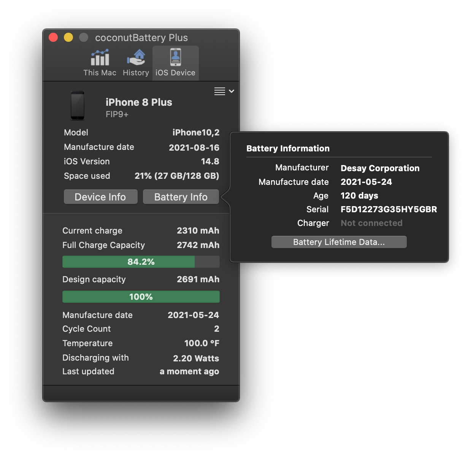Click the device manufacture date 2021-08-16

click(x=194, y=148)
